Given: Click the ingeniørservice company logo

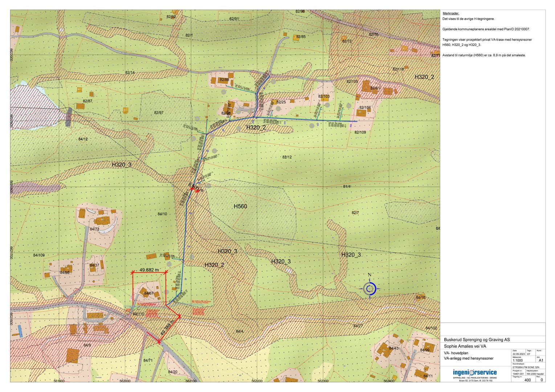Looking at the screenshot, I should [474, 373].
